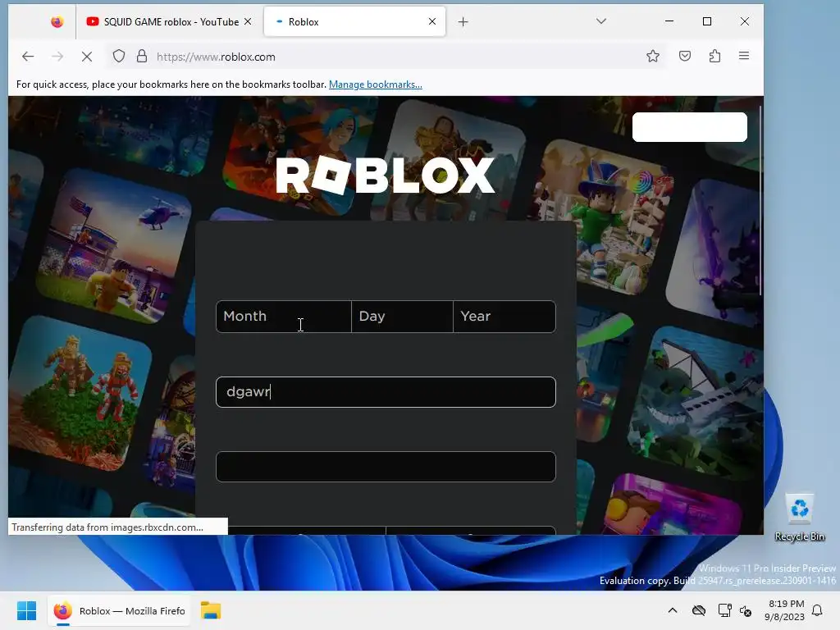Save page to Pocket
Screen dimensions: 840x630
coord(685,57)
